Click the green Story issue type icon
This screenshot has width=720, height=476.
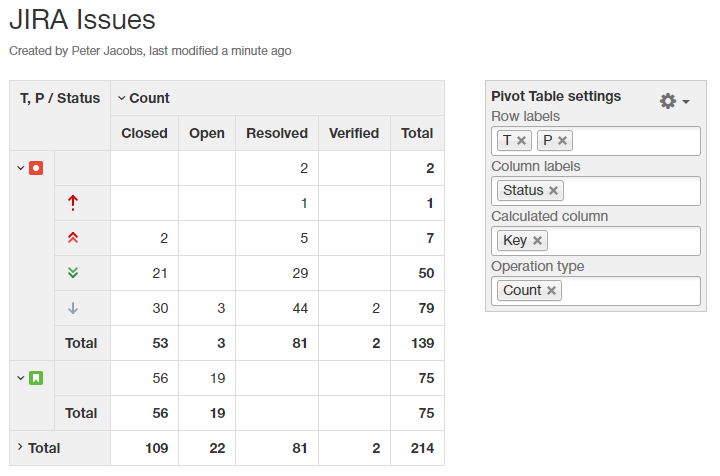[36, 378]
